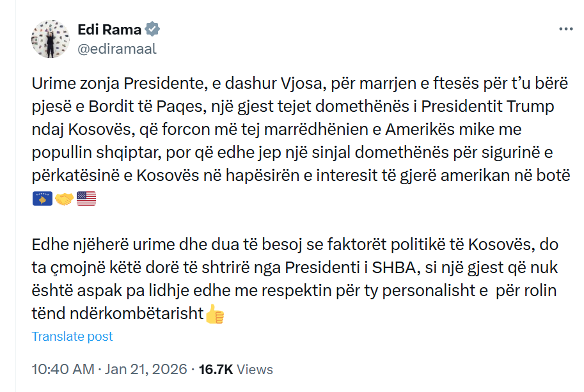Click the Jan 21, 2026 date
This screenshot has width=584, height=392.
point(146,370)
